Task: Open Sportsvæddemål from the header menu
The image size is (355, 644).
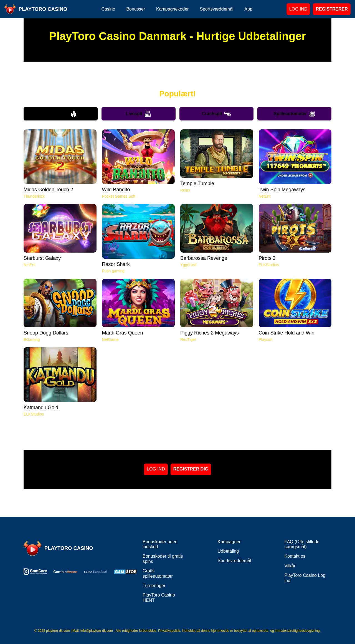Action: [x=216, y=9]
